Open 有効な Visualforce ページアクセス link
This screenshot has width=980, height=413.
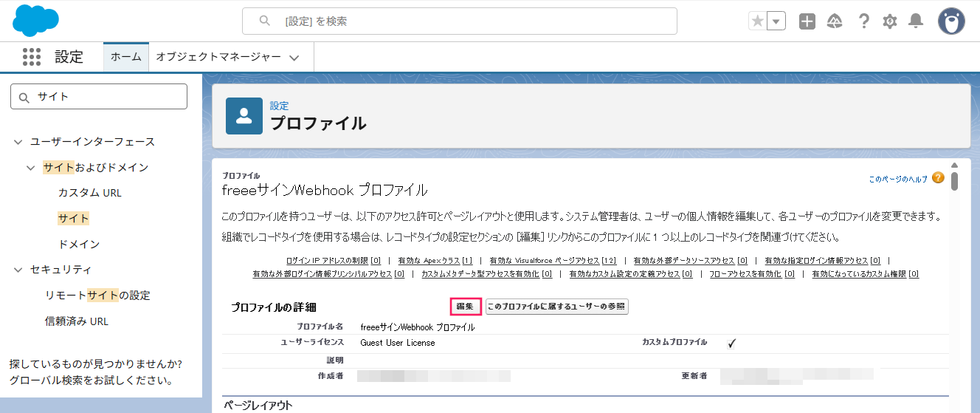[x=553, y=261]
